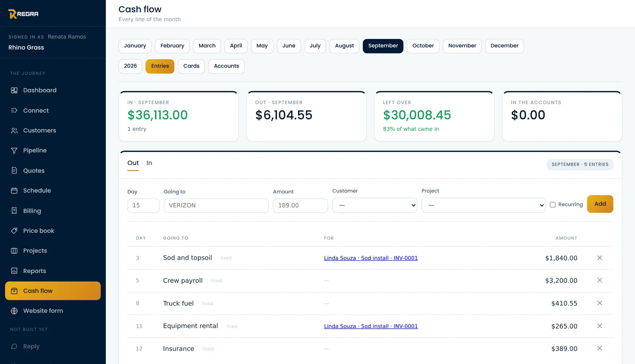Click the Amount input field

(300, 206)
